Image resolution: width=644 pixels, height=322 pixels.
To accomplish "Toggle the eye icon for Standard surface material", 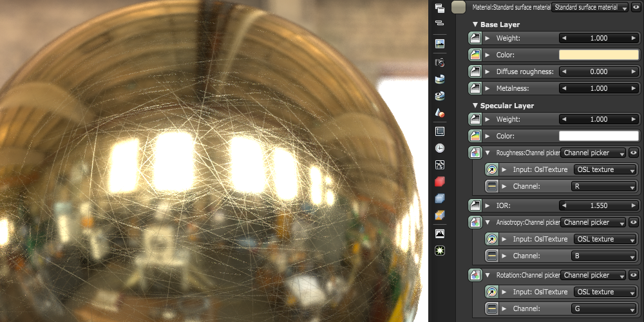I will tap(636, 7).
